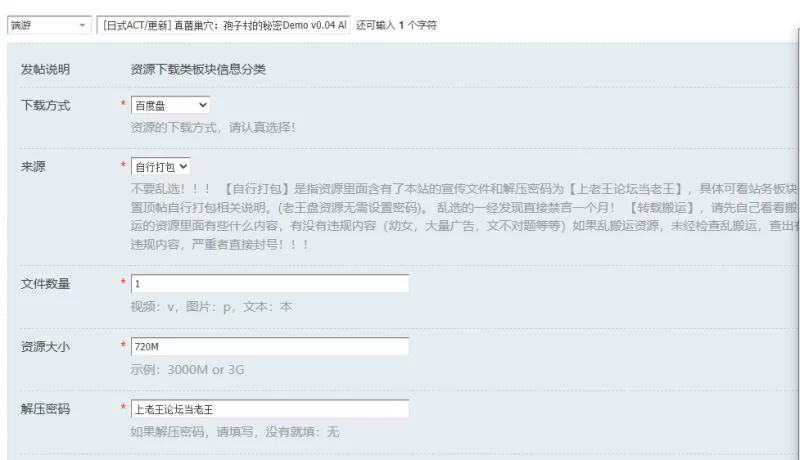Click the 发帖说明 row label
The image size is (800, 460).
(x=45, y=69)
